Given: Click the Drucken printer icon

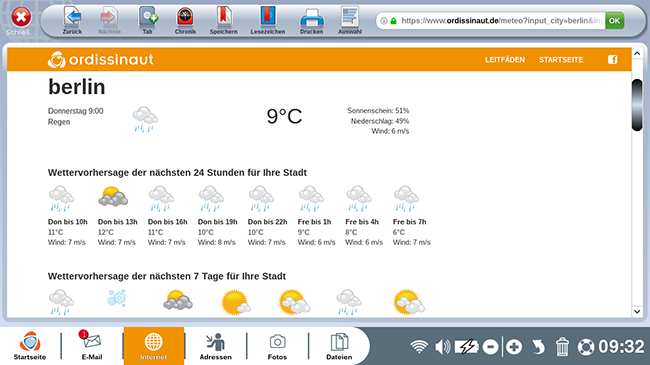Looking at the screenshot, I should coord(311,18).
